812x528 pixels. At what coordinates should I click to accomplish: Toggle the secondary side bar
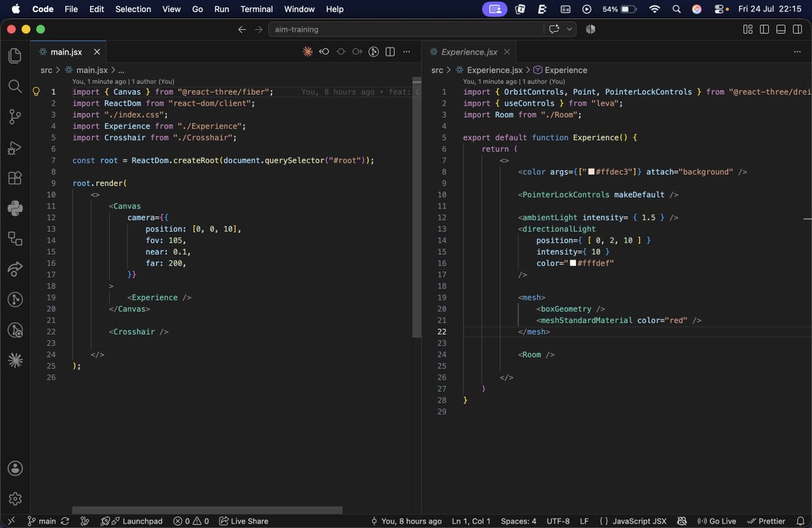point(797,29)
